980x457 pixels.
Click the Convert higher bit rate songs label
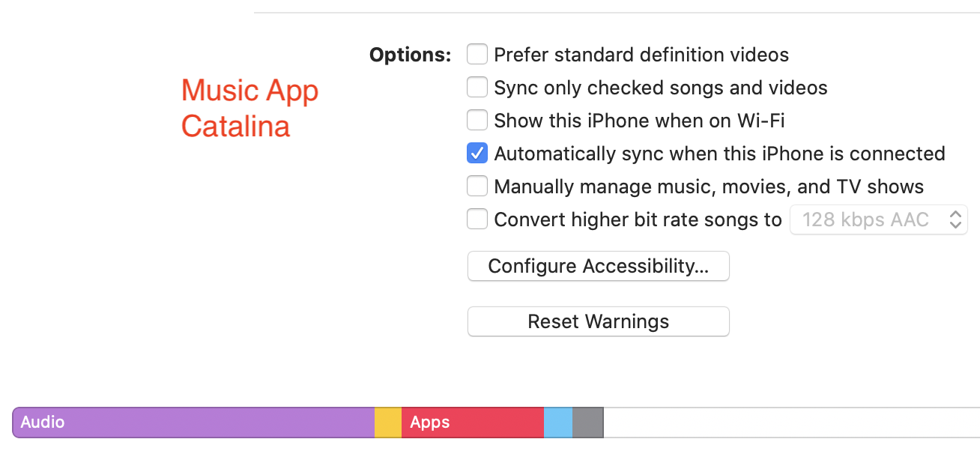[638, 220]
